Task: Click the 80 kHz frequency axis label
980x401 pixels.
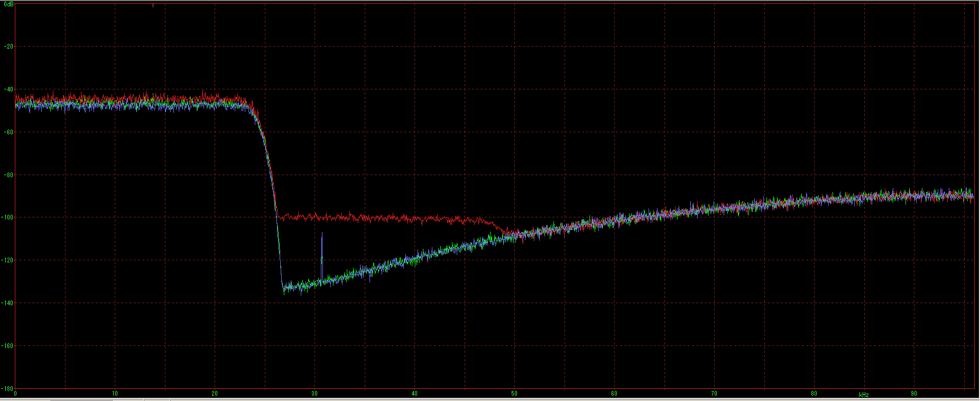Action: (814, 394)
